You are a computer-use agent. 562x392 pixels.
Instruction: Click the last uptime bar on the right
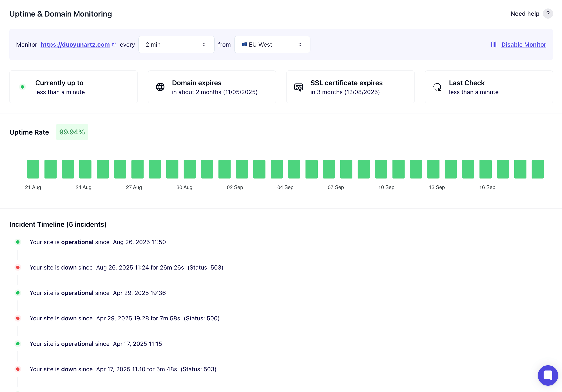(537, 169)
